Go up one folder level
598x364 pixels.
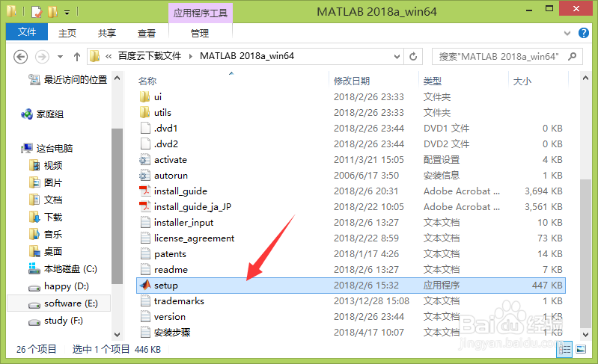tap(77, 57)
